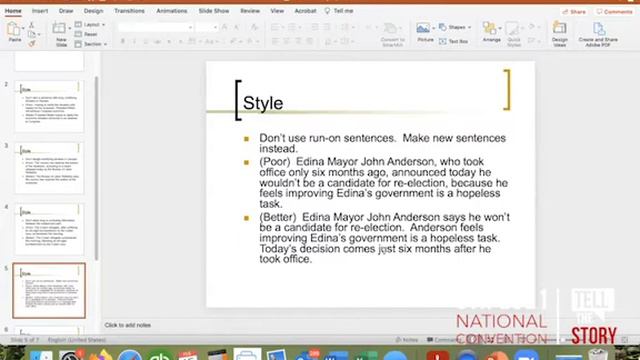Image resolution: width=640 pixels, height=360 pixels.
Task: Click the Share button
Action: click(x=574, y=12)
